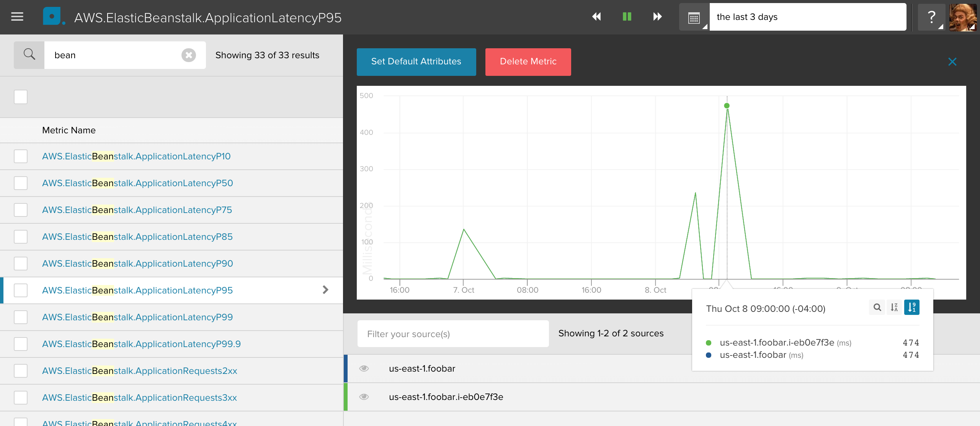Open AWS.ElasticBeanstalk.ApplicationLatencyP10 metric
The image size is (980, 426).
(x=136, y=156)
